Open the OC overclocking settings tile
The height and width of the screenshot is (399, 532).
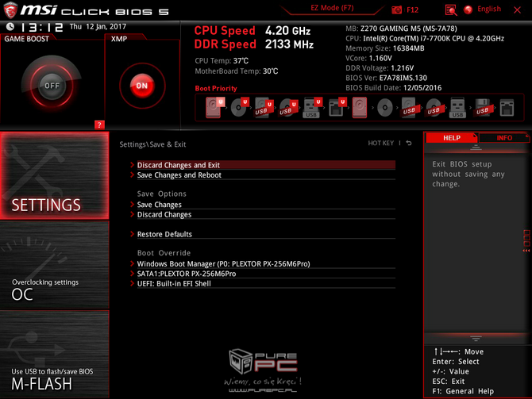pos(54,265)
